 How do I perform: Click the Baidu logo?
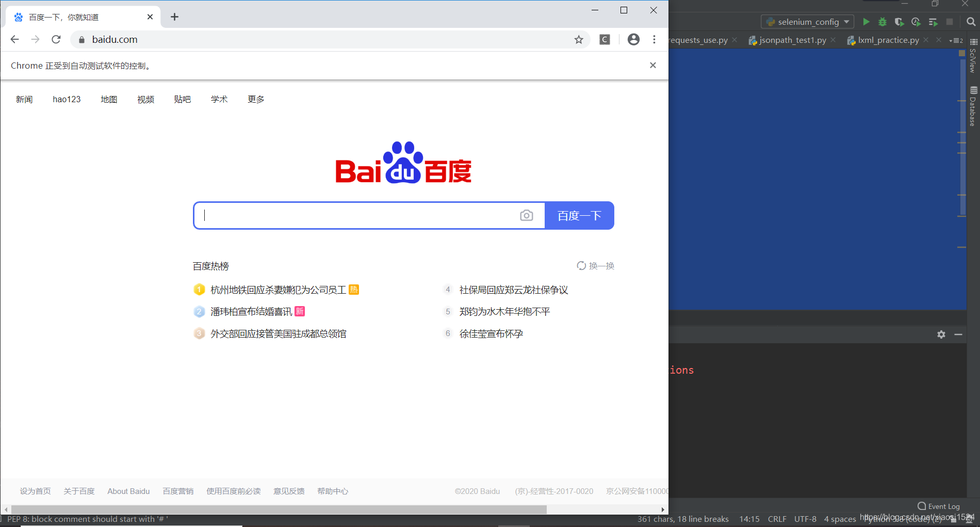[x=403, y=163]
